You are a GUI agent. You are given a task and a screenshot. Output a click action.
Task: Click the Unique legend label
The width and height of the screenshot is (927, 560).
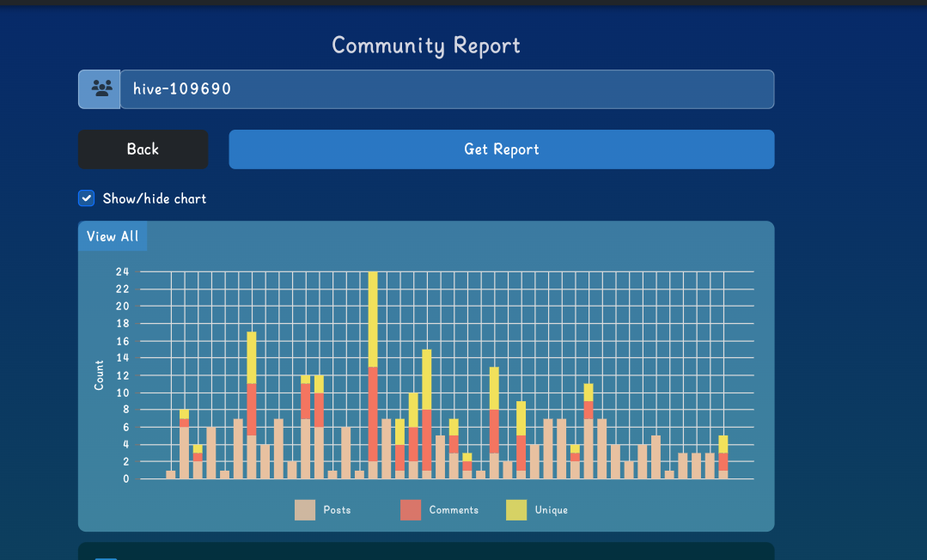coord(551,510)
